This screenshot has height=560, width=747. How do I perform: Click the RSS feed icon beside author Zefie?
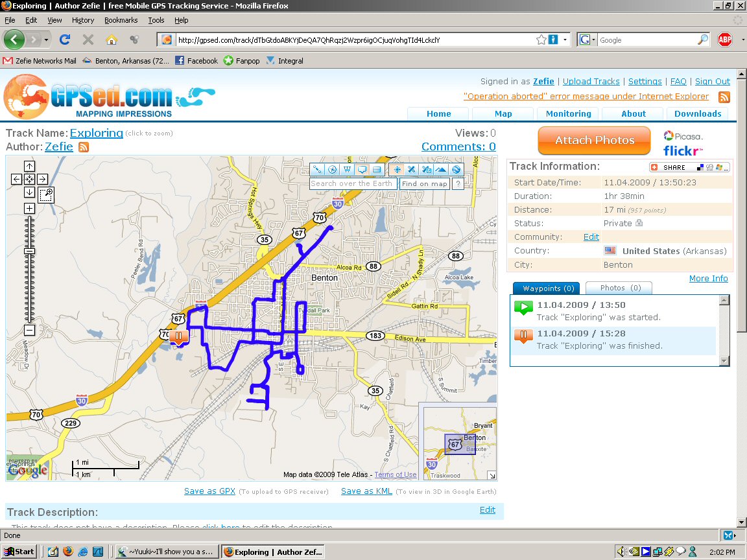[x=83, y=147]
